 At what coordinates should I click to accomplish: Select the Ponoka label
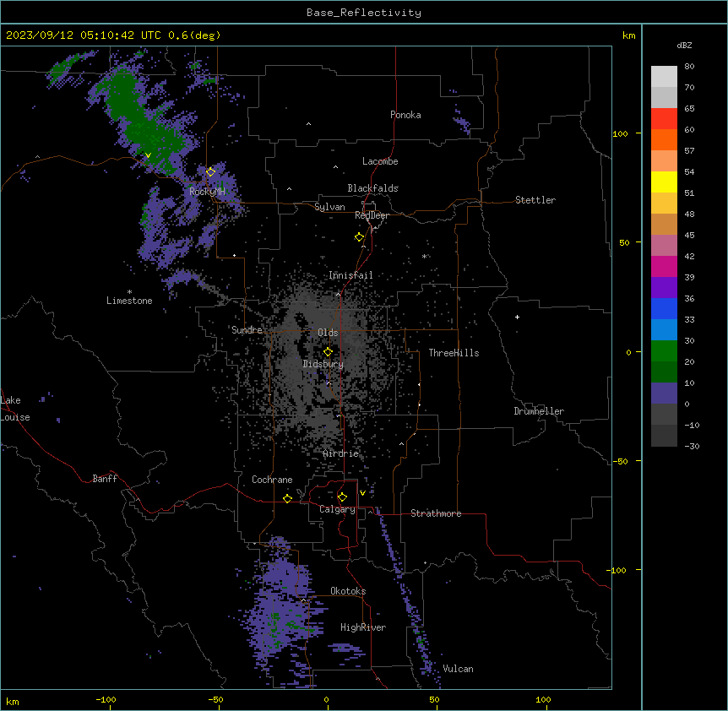tap(405, 115)
